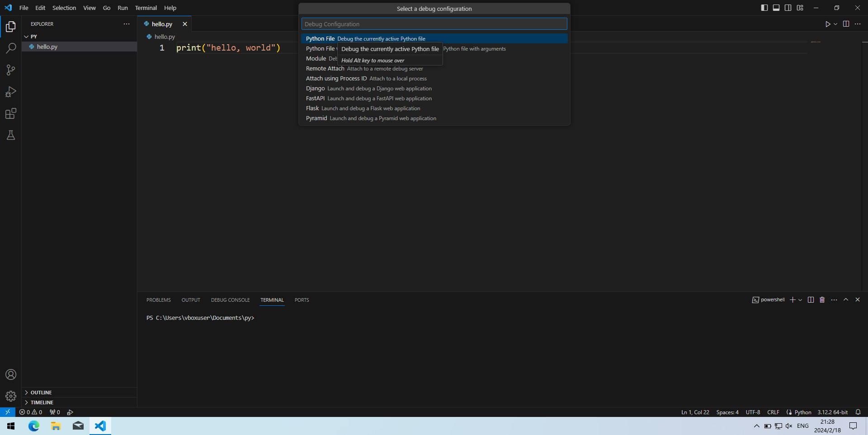This screenshot has height=435, width=868.
Task: Open the File menu
Action: tap(24, 8)
